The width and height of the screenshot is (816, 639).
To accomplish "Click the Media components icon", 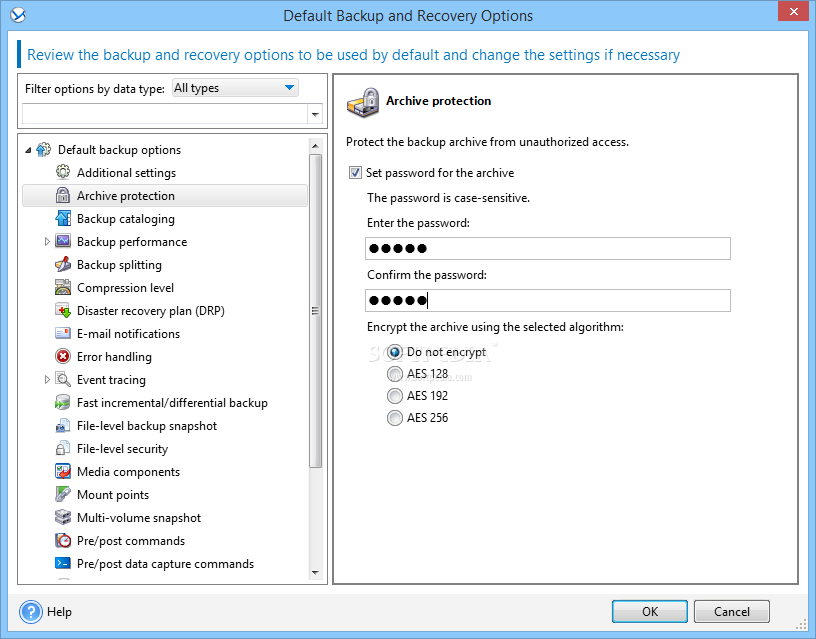I will click(63, 471).
